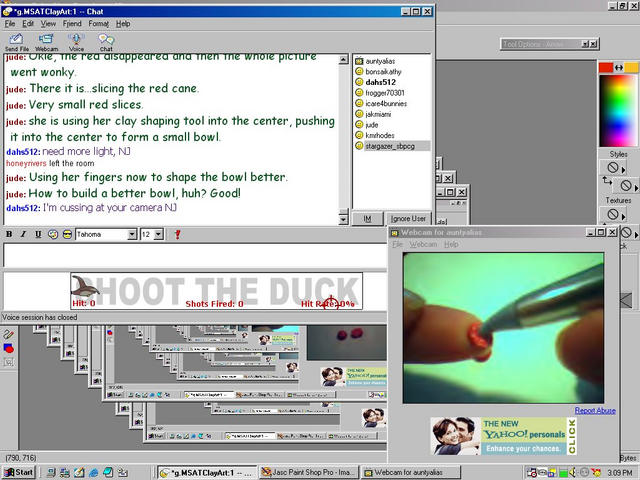Open the Webcam toolbar icon in chat
This screenshot has width=640, height=480.
click(46, 42)
